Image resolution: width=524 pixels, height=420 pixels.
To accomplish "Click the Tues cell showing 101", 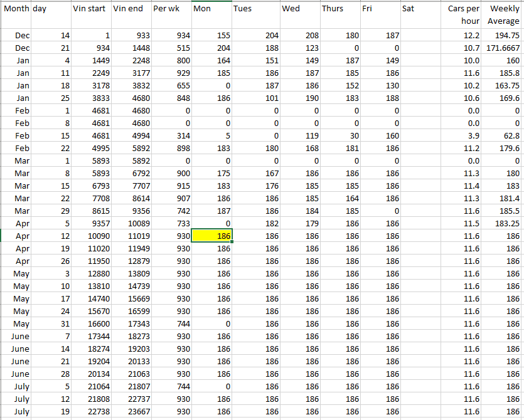I will point(255,98).
